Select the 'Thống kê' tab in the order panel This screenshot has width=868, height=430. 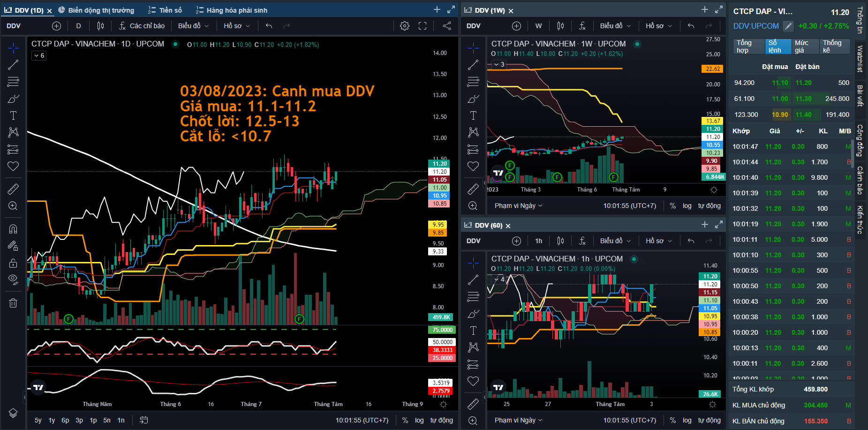coord(834,46)
